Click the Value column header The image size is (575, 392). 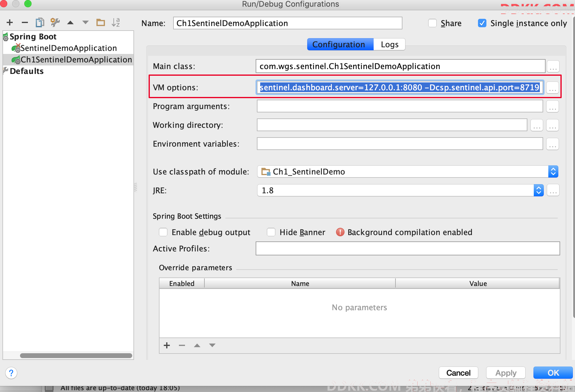click(x=478, y=284)
